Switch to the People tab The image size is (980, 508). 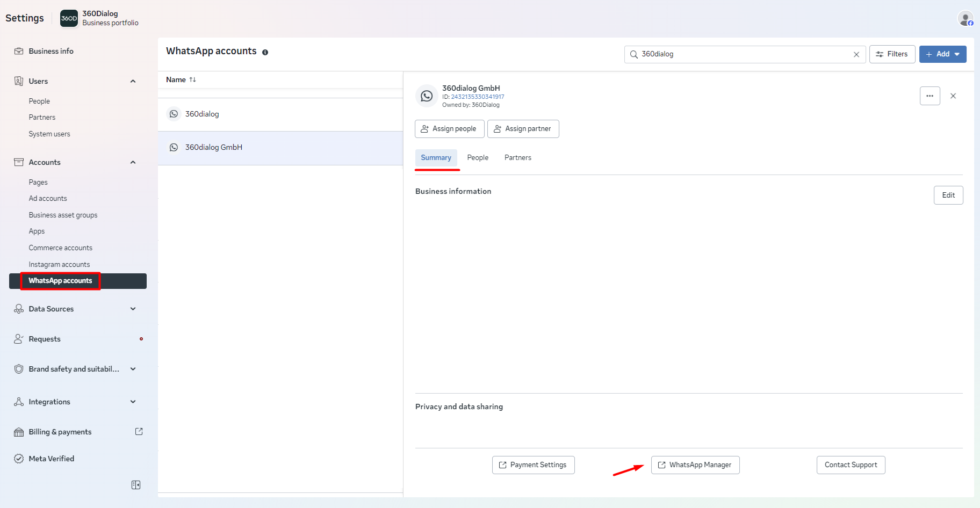click(478, 158)
